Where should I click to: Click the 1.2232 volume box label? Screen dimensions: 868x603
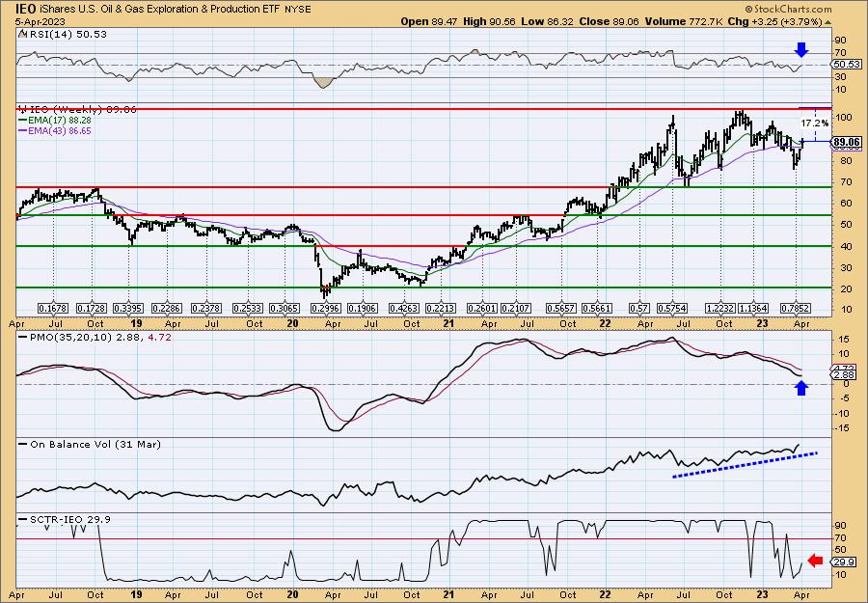coord(720,308)
